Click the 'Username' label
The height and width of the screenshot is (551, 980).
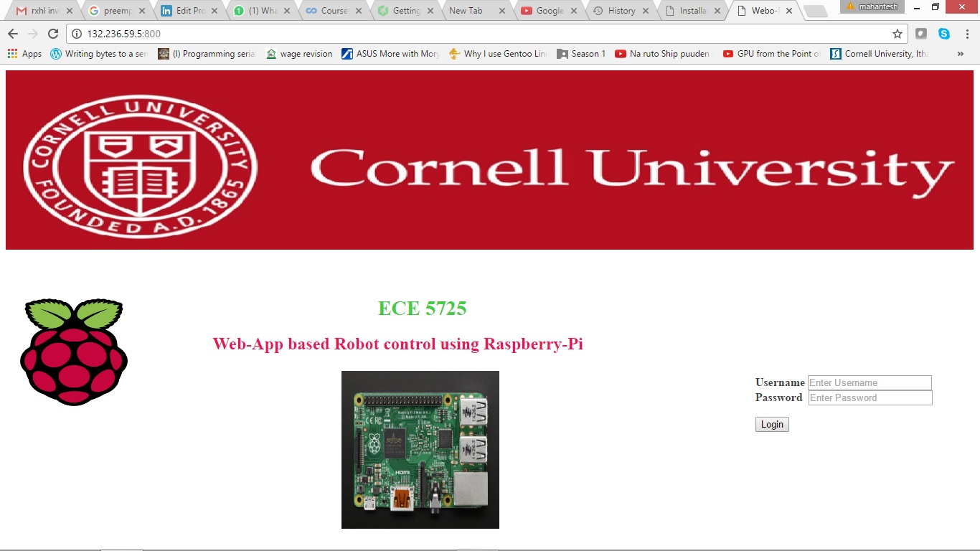pos(780,382)
